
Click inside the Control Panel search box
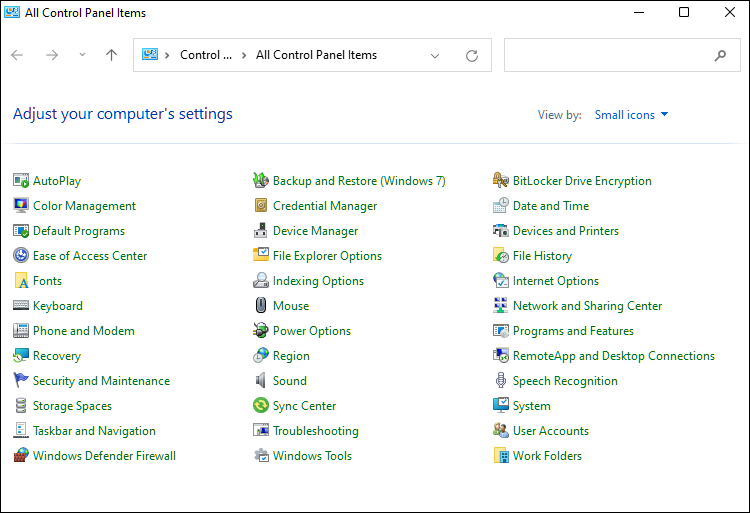pos(610,56)
